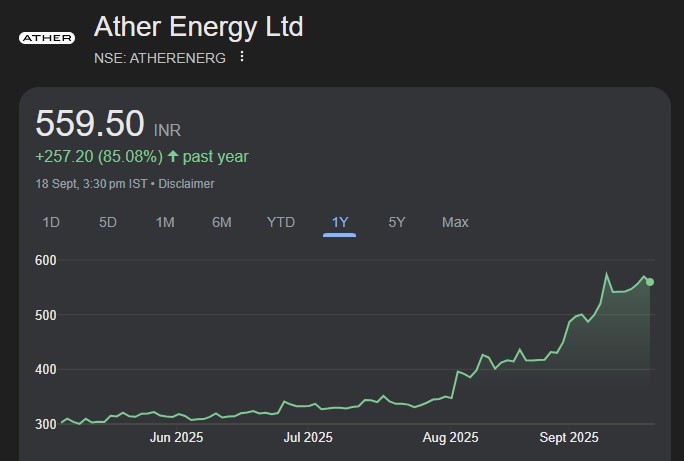This screenshot has width=684, height=461.
Task: Open the three-dot more options menu
Action: (x=241, y=57)
